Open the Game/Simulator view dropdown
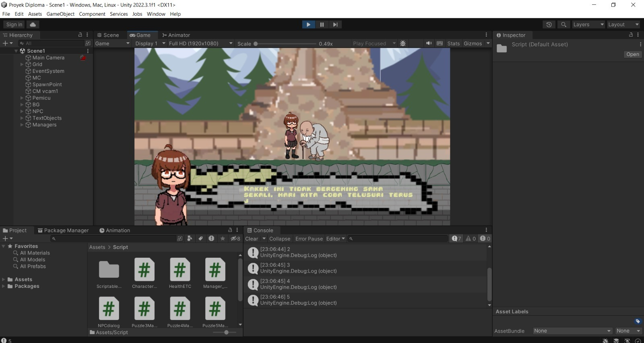 point(112,43)
